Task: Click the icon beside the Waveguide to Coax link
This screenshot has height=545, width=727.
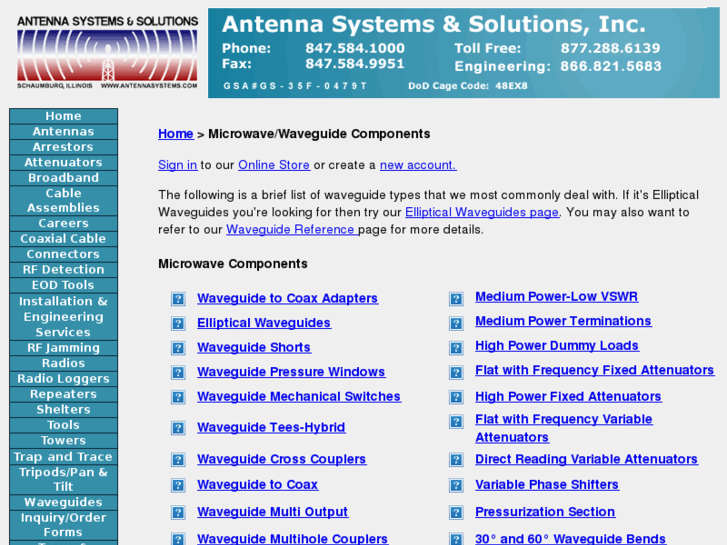Action: click(x=178, y=485)
